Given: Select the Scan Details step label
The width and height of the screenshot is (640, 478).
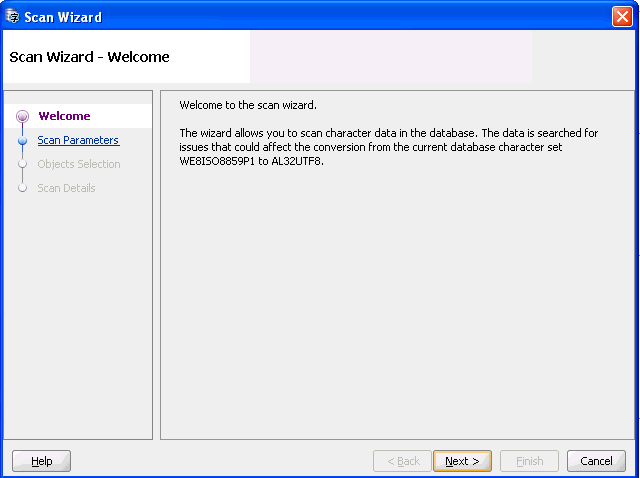Looking at the screenshot, I should click(67, 189).
